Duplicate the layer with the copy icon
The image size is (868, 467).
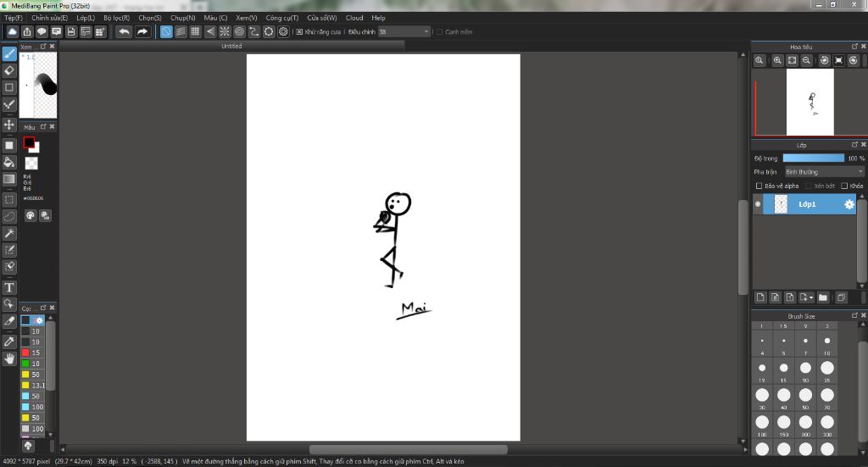click(x=841, y=297)
